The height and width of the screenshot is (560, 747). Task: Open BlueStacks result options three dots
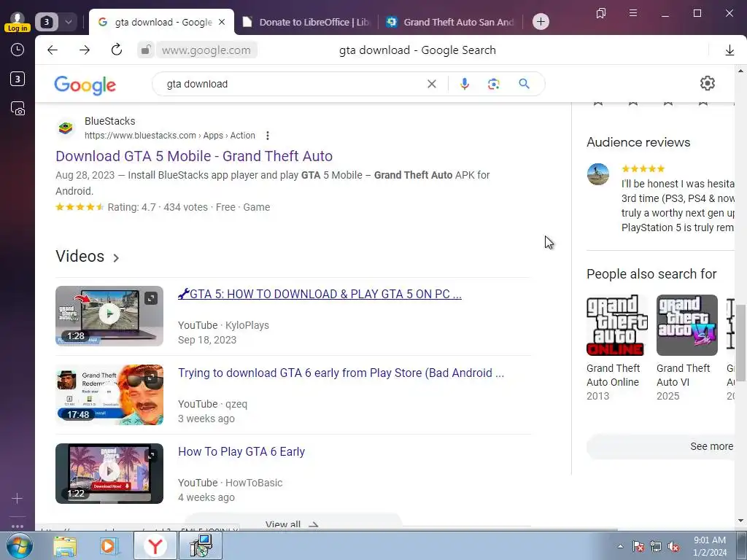(268, 136)
